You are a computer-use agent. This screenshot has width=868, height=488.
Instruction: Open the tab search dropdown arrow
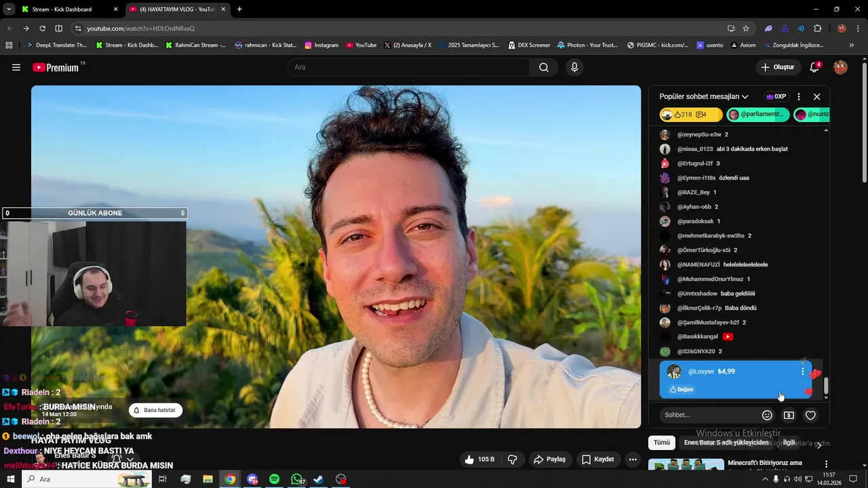click(9, 9)
